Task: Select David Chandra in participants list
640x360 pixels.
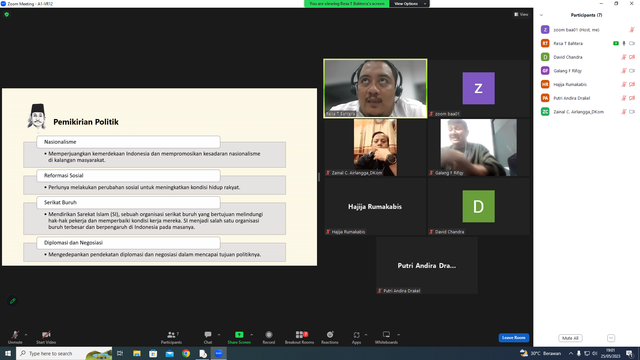Action: coord(587,57)
